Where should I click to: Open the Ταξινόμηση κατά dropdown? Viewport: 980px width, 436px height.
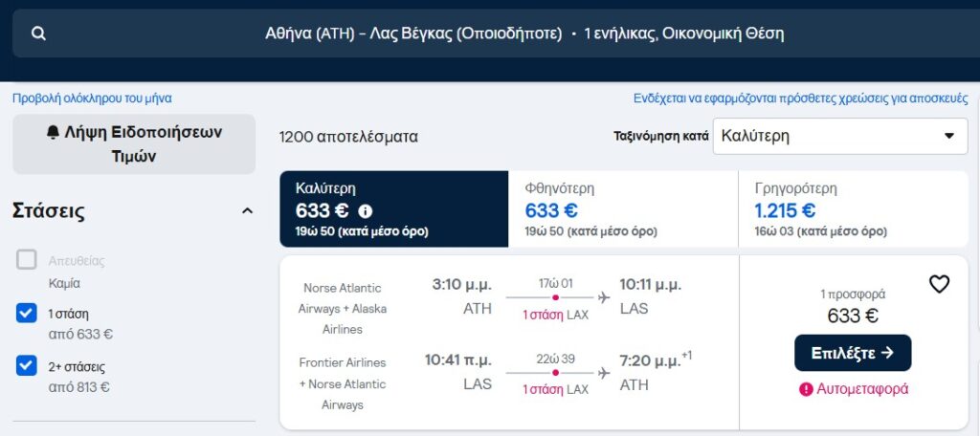(840, 136)
